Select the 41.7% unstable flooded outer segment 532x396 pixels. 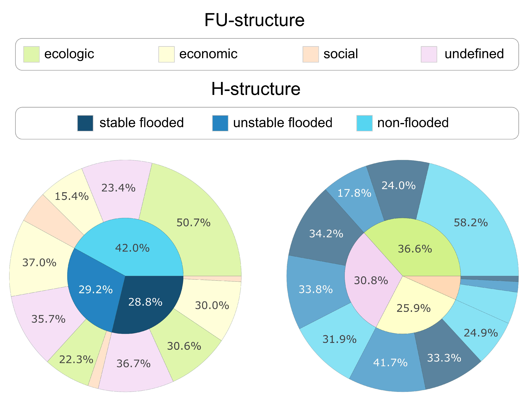[x=390, y=363]
